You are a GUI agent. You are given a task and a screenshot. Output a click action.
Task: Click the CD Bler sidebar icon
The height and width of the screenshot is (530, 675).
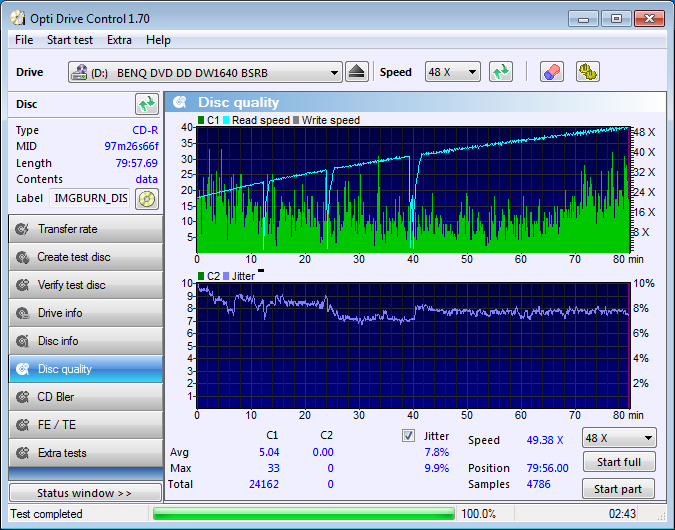tap(22, 397)
